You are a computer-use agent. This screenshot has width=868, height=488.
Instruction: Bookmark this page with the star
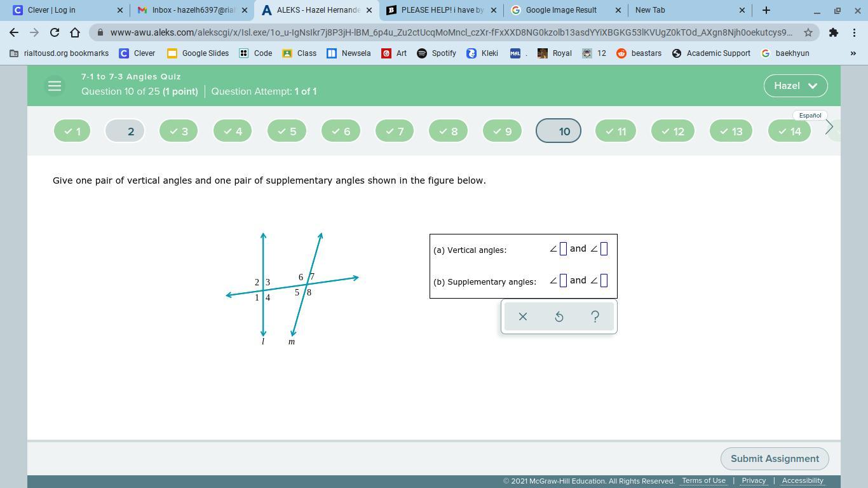click(808, 32)
